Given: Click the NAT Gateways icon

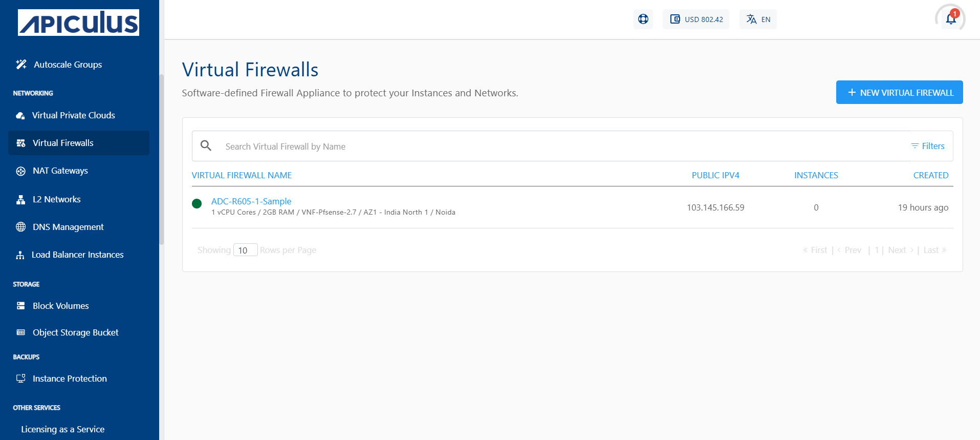Looking at the screenshot, I should [21, 171].
